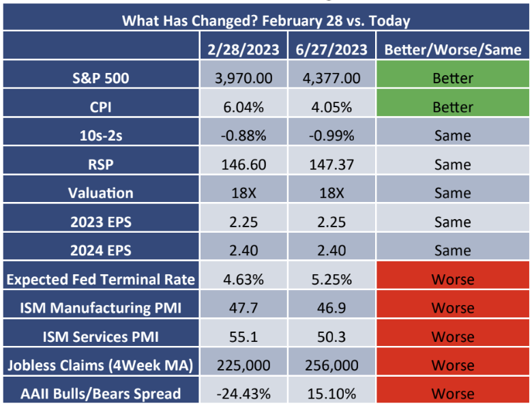The width and height of the screenshot is (532, 406).
Task: Select the AAII spread value 15.10%
Action: (329, 394)
